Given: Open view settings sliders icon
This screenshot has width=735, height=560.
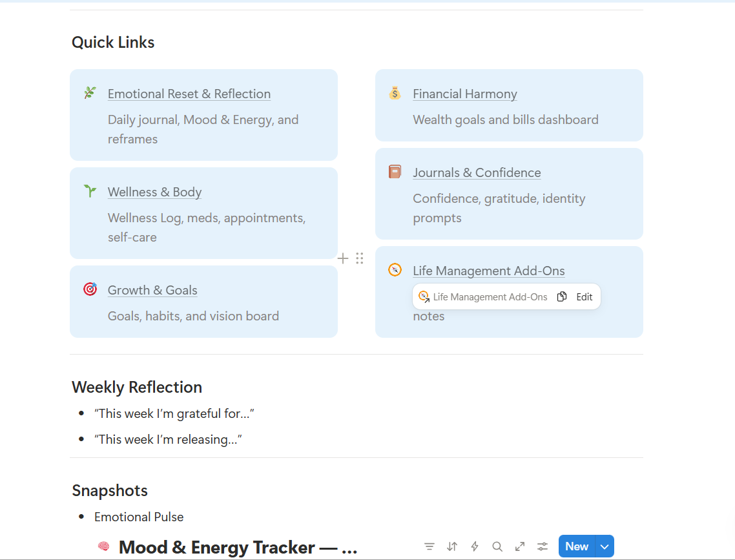Looking at the screenshot, I should click(543, 546).
